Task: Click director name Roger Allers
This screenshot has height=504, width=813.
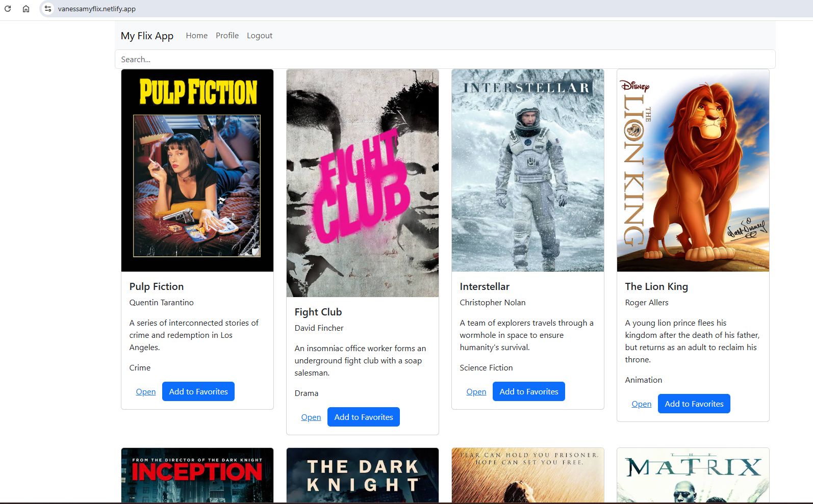Action: (647, 302)
